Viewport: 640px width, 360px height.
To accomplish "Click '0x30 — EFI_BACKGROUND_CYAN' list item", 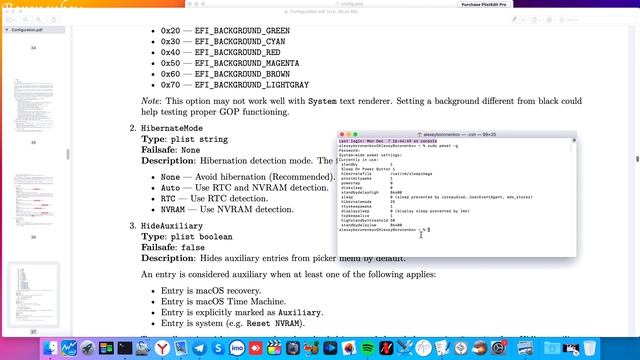I will coord(223,42).
